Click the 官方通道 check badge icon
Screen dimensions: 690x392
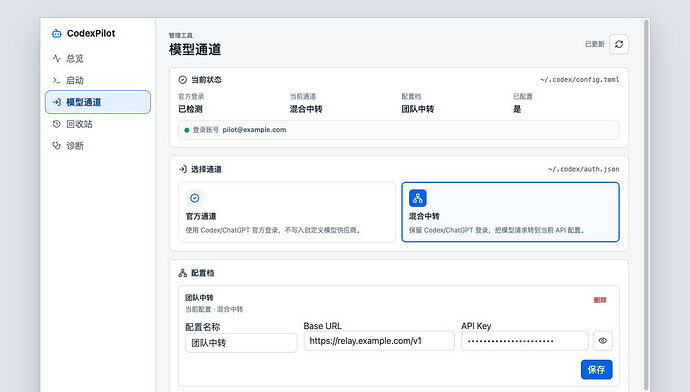pyautogui.click(x=195, y=198)
